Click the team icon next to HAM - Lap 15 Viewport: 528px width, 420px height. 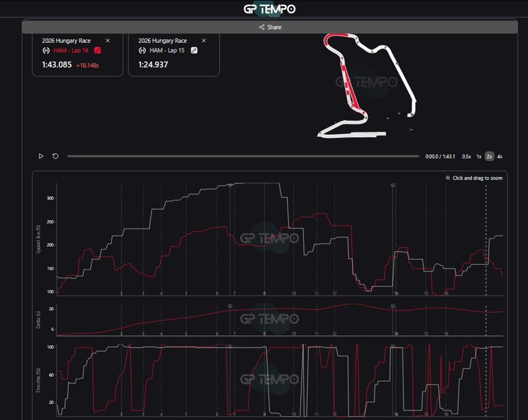(142, 51)
